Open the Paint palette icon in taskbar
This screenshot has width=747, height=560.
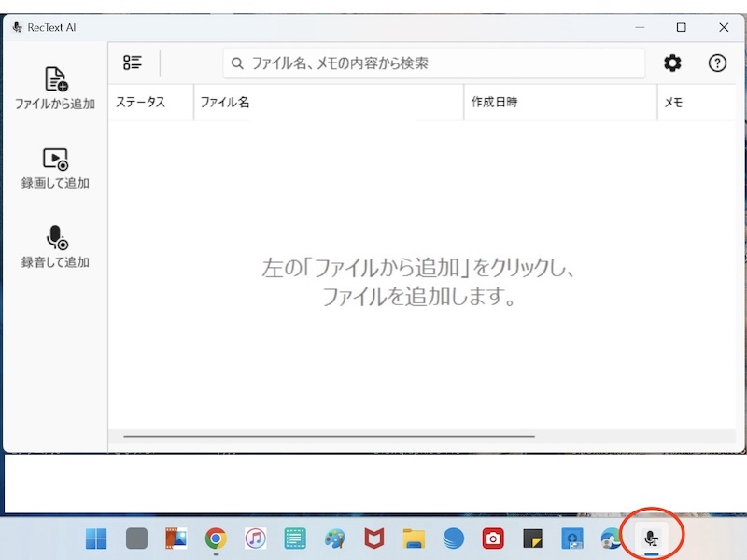334,539
